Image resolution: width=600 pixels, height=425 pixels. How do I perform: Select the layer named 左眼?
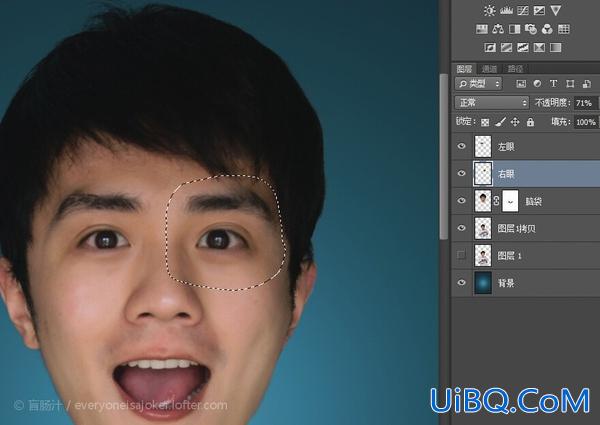click(506, 147)
